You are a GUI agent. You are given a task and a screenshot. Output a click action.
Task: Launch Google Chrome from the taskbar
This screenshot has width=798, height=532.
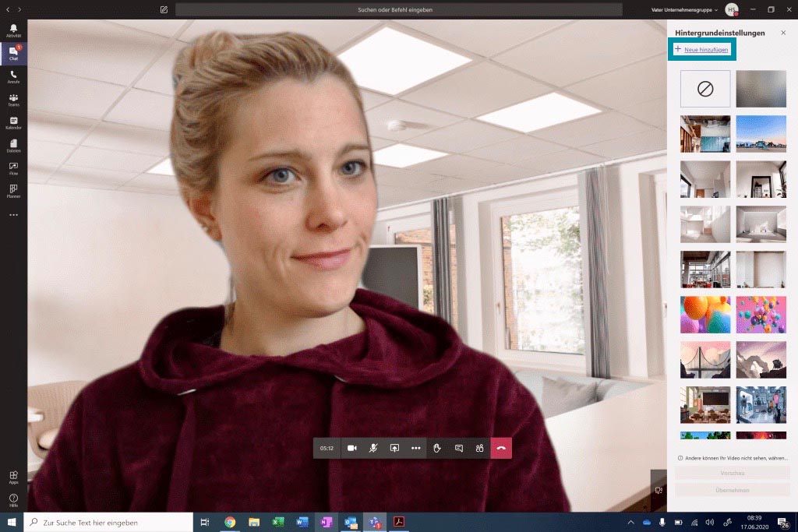pos(230,523)
